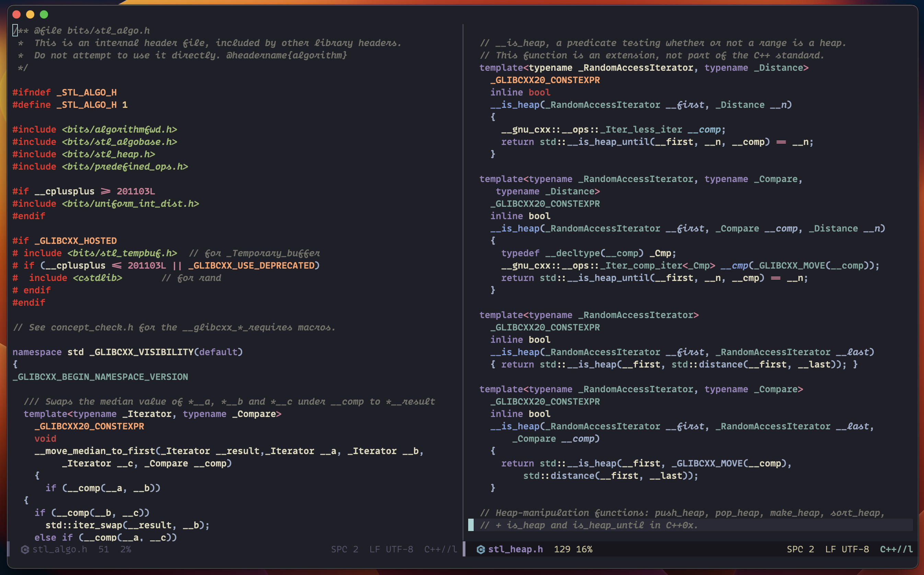Image resolution: width=924 pixels, height=575 pixels.
Task: Click the include of bits/predefined_ops.h
Action: pyautogui.click(x=100, y=167)
